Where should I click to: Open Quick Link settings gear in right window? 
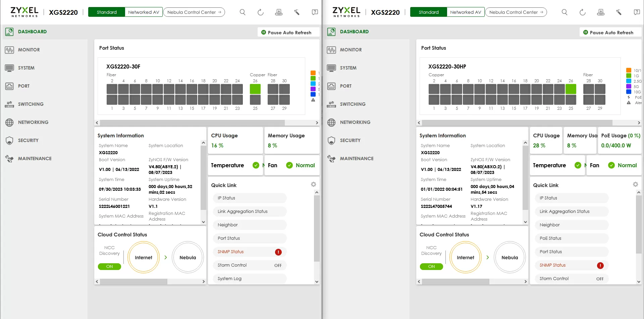pyautogui.click(x=635, y=184)
